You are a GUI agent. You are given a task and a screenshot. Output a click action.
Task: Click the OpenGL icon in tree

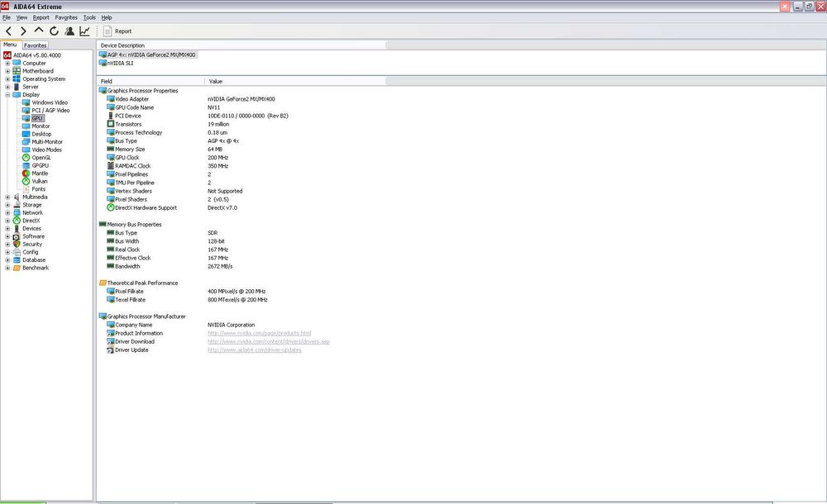(x=26, y=158)
